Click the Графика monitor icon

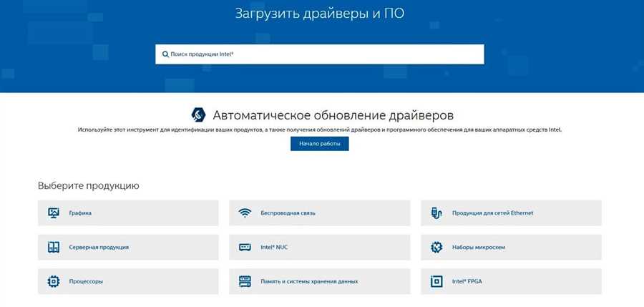[53, 213]
